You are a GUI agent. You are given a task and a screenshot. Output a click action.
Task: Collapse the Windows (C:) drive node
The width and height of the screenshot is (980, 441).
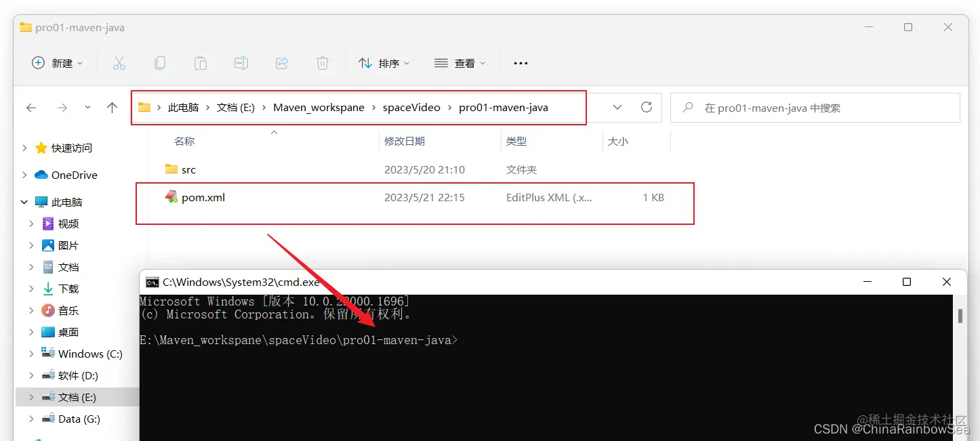30,353
